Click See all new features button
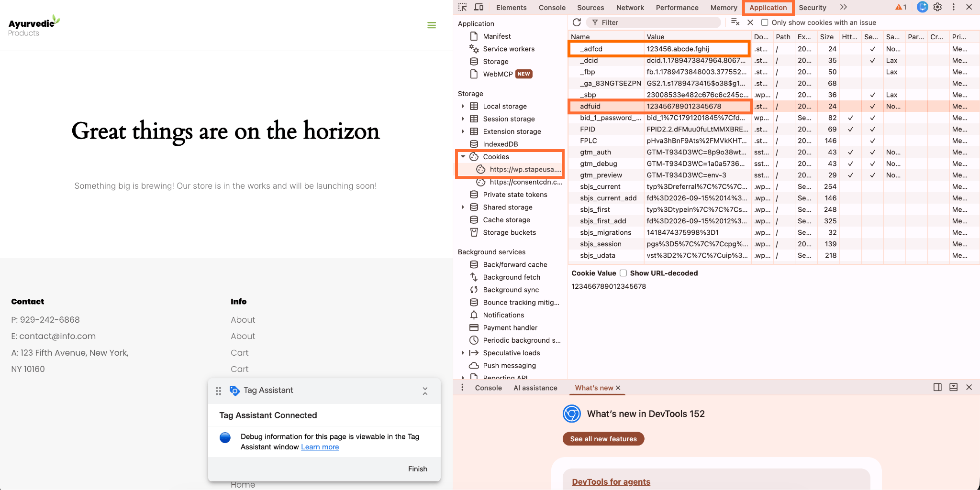The width and height of the screenshot is (980, 490). tap(603, 439)
